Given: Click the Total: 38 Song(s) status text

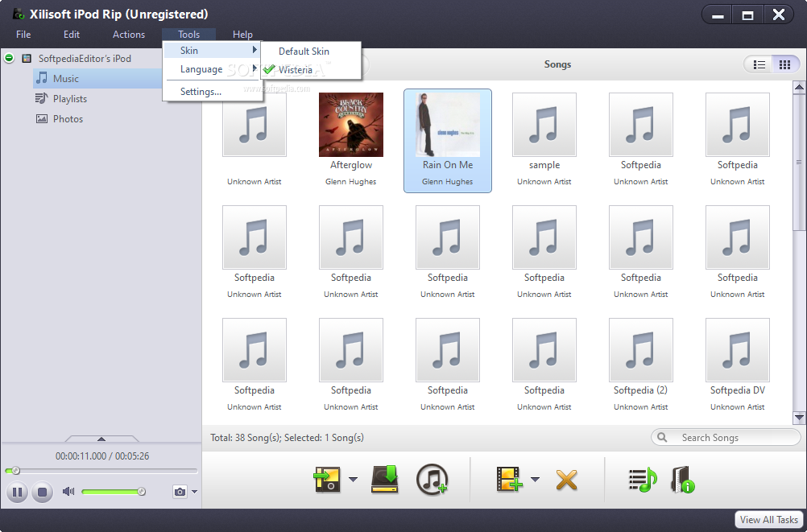Looking at the screenshot, I should (287, 438).
